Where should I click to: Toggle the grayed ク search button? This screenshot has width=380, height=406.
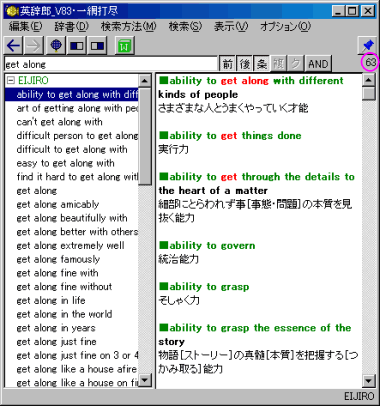coord(296,64)
